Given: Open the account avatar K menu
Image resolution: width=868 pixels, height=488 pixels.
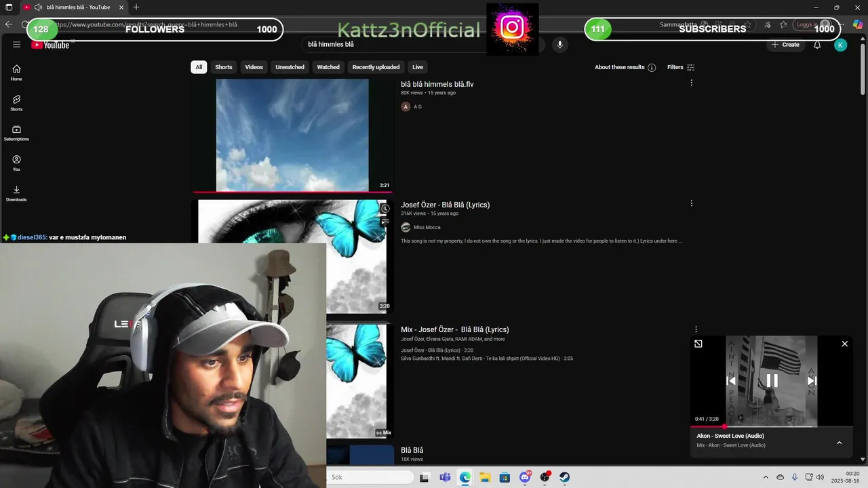Looking at the screenshot, I should 840,45.
